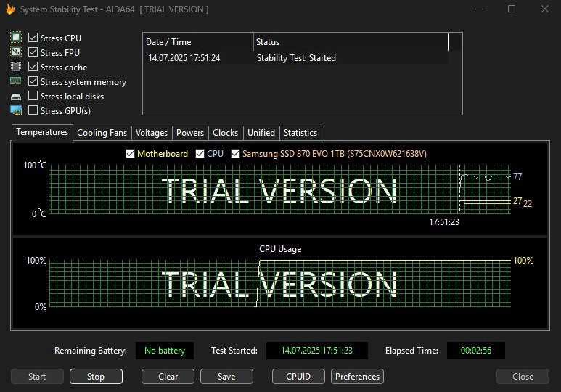Click the Test Started value 14.07.2025 17:51:23
The image size is (561, 392).
[317, 351]
